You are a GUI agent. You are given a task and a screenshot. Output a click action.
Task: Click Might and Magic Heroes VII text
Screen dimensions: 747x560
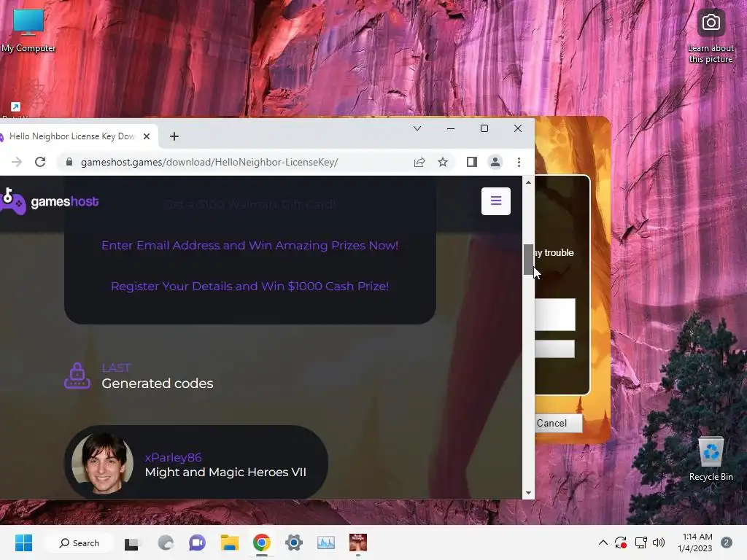tap(225, 472)
